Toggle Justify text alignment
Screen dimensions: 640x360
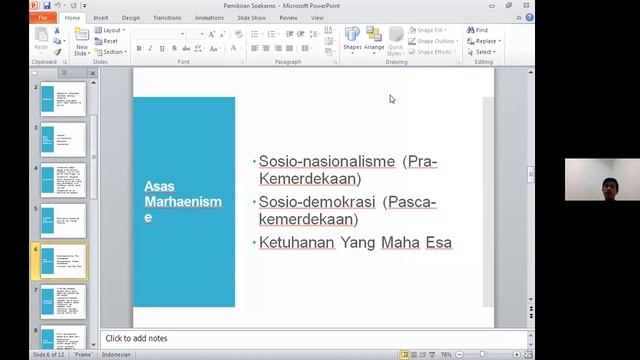click(289, 49)
